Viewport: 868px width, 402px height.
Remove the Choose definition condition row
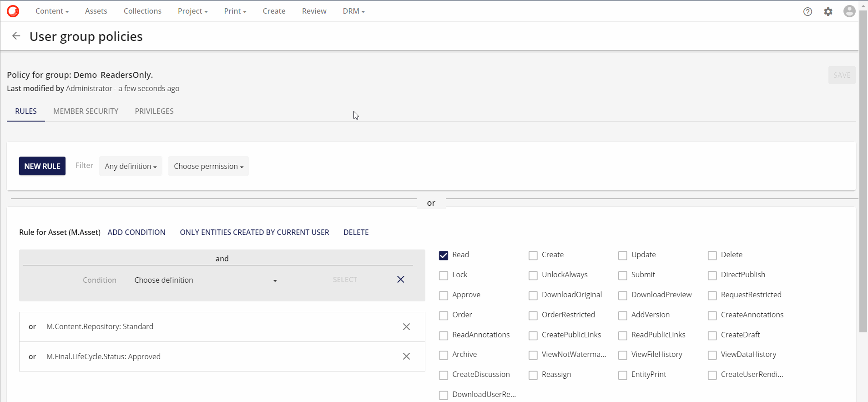click(x=401, y=280)
